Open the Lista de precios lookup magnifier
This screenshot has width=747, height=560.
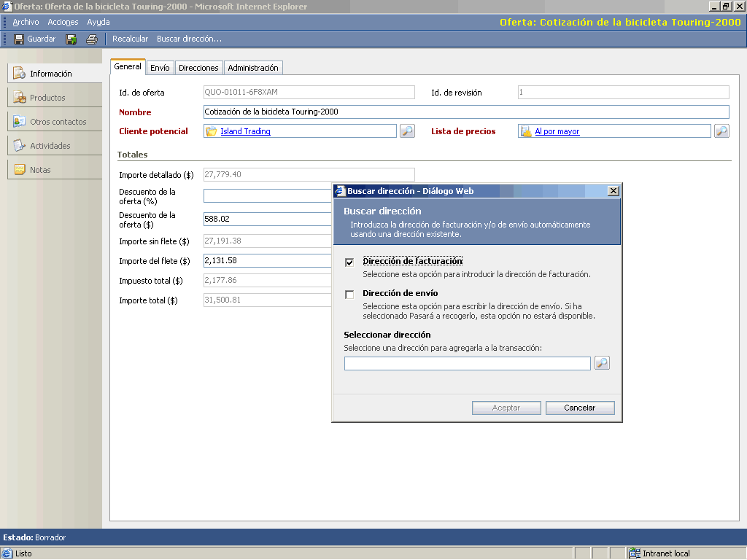point(721,131)
